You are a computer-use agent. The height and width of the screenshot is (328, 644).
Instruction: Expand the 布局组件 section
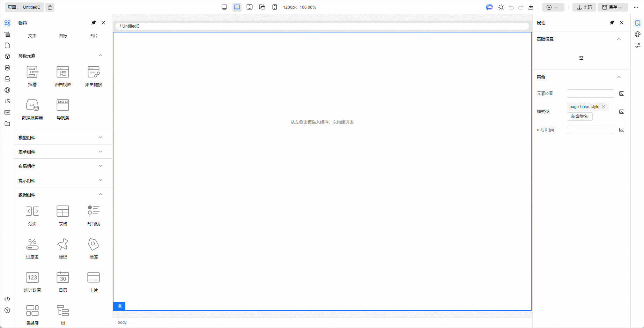(101, 166)
